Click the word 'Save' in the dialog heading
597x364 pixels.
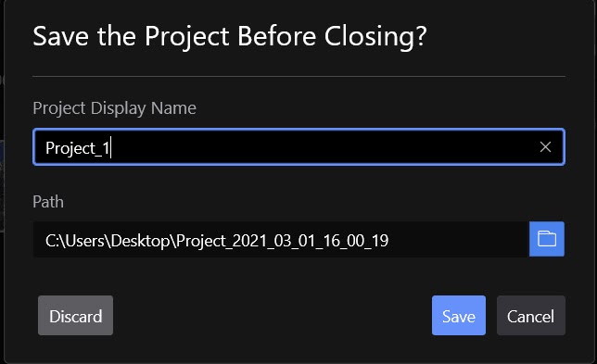point(61,36)
